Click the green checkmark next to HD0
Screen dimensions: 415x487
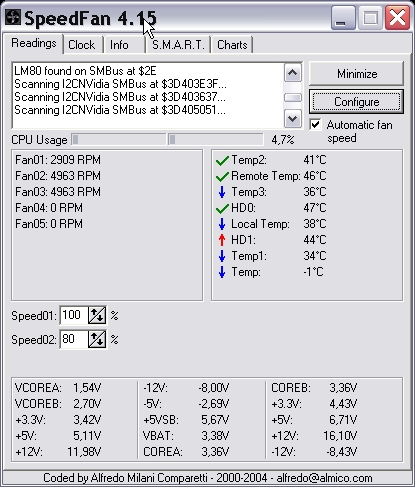[222, 208]
